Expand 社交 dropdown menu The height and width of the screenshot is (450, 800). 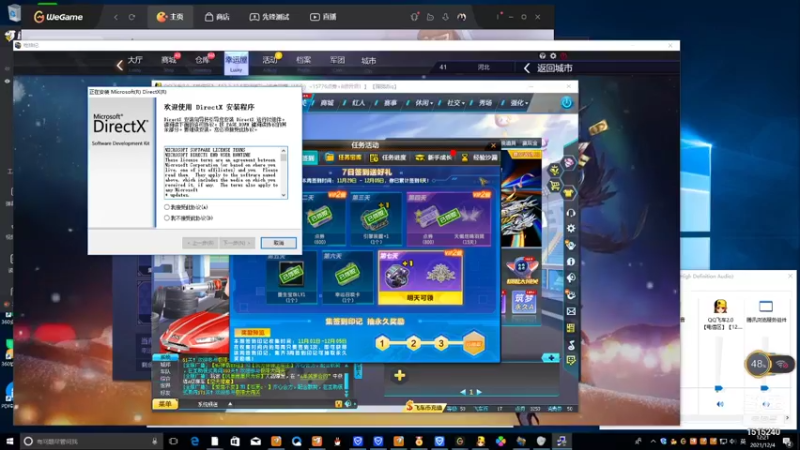[455, 103]
